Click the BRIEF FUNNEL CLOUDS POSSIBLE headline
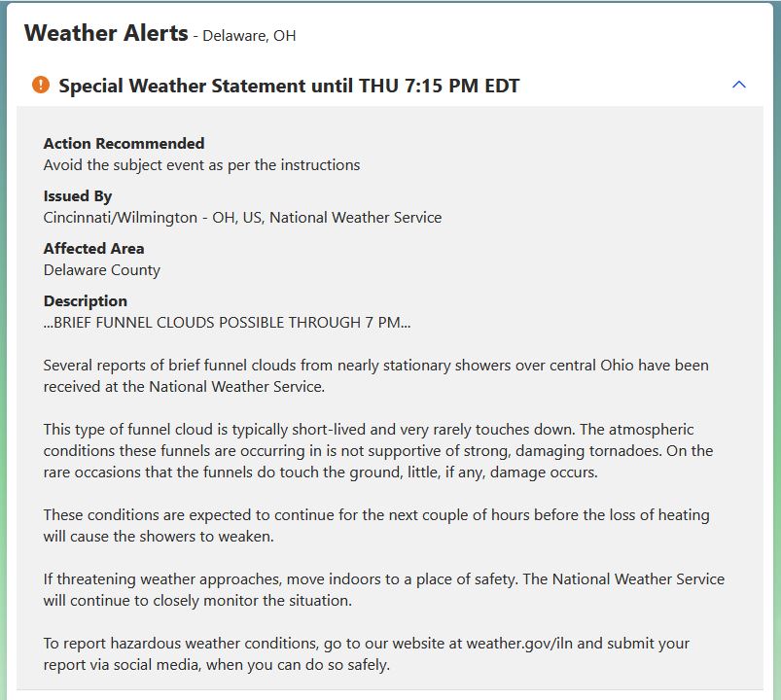Image resolution: width=781 pixels, height=700 pixels. point(228,323)
